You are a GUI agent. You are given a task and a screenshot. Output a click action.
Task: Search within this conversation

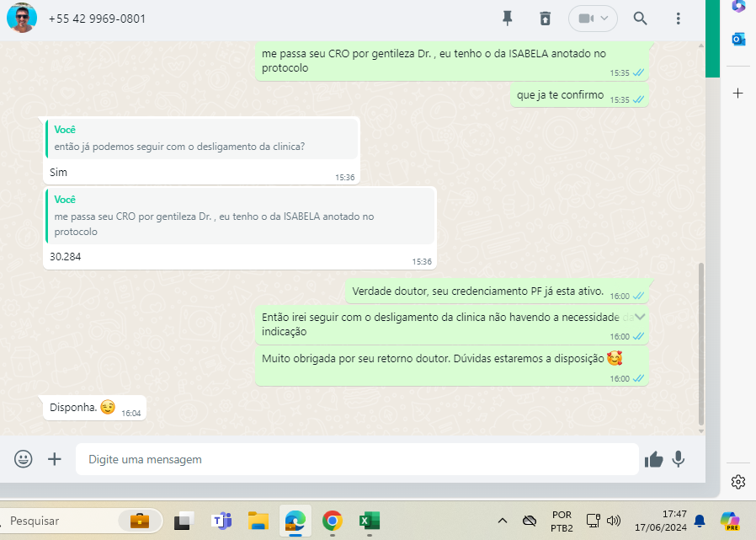tap(640, 19)
